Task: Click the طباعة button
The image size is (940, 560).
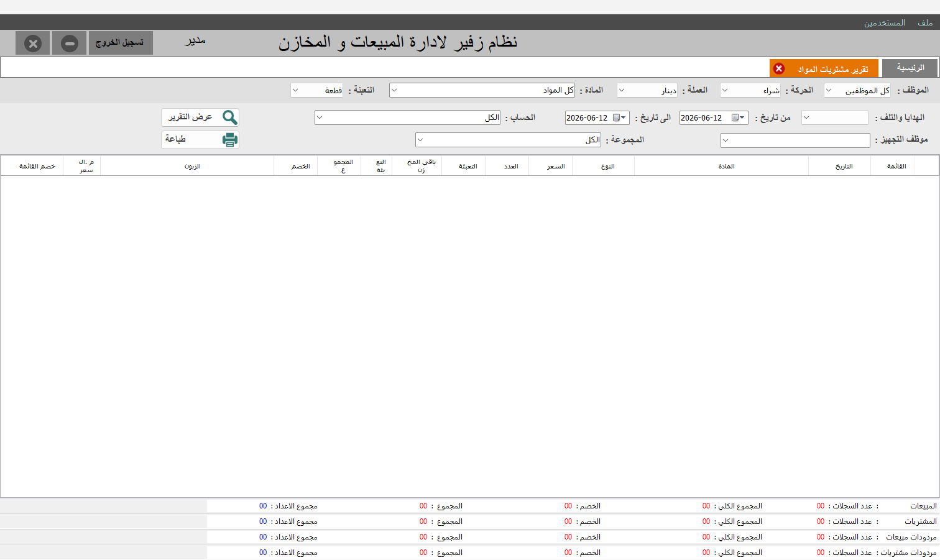Action: [200, 140]
